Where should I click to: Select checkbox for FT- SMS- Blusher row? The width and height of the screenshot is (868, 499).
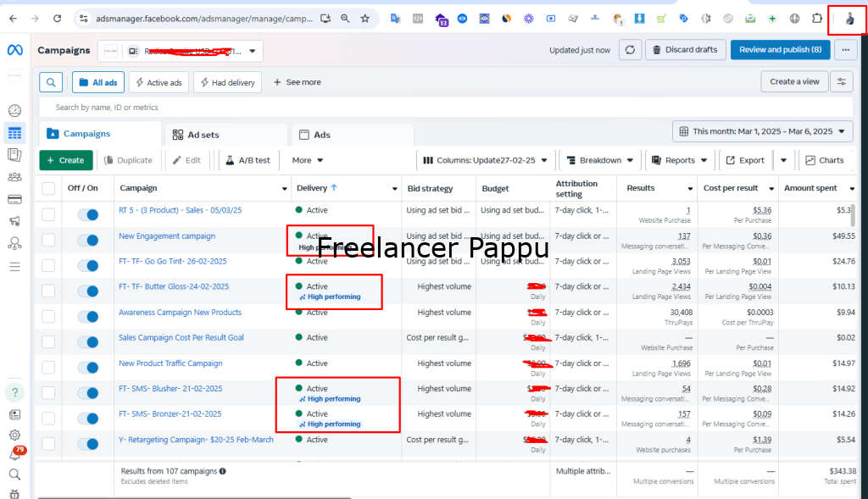(48, 393)
